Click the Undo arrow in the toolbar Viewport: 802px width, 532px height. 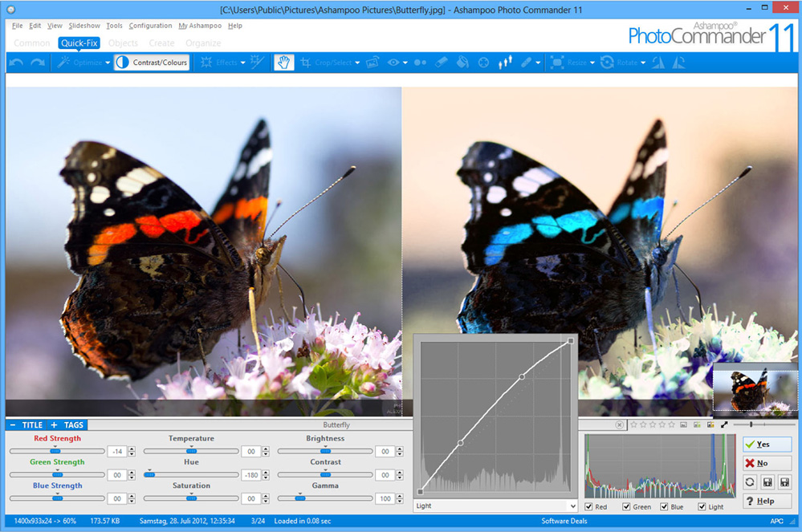[x=16, y=63]
